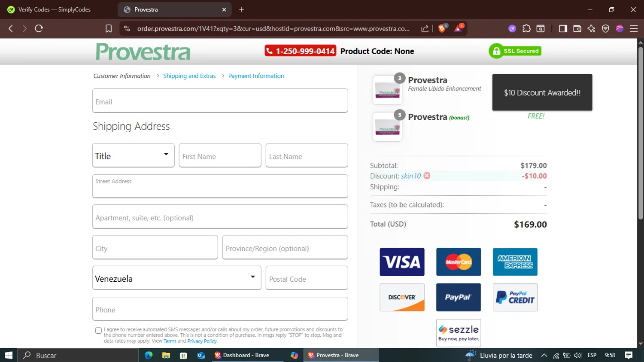Select the MasterCard payment logo

coord(459,262)
